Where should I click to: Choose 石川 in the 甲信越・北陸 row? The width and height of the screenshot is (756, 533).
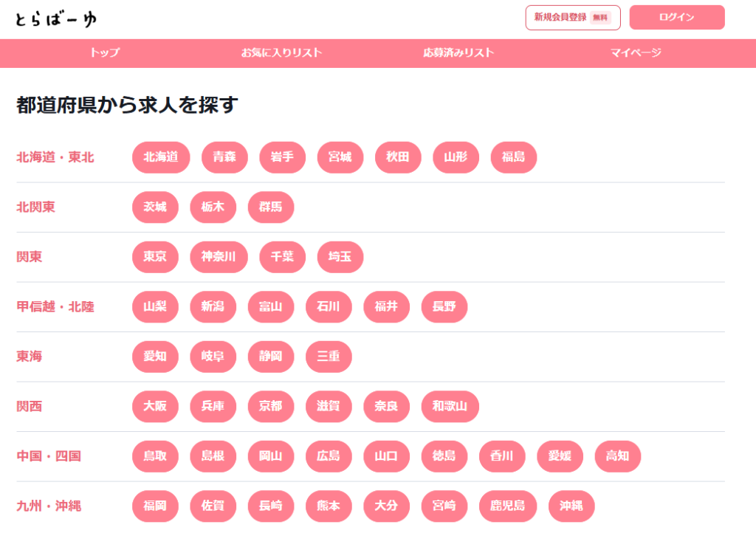point(329,306)
